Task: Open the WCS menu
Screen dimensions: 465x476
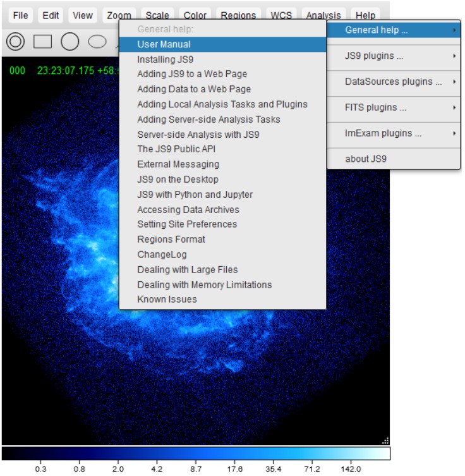Action: pyautogui.click(x=281, y=15)
